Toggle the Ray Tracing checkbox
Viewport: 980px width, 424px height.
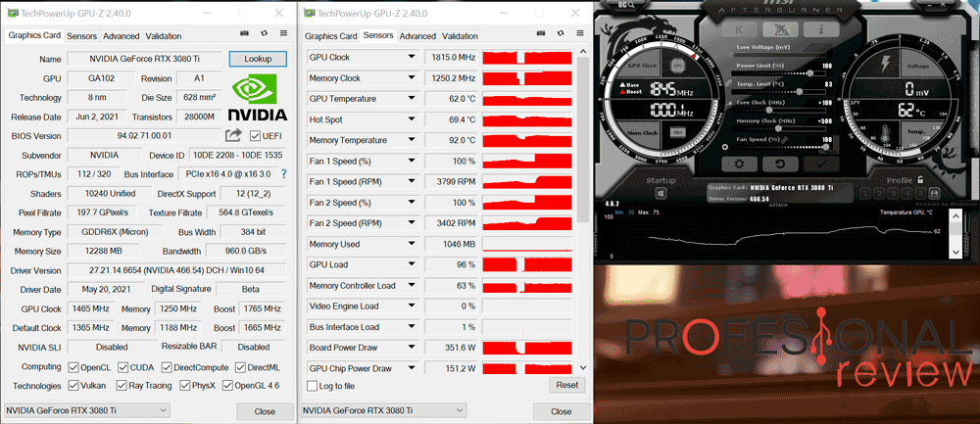tap(122, 385)
